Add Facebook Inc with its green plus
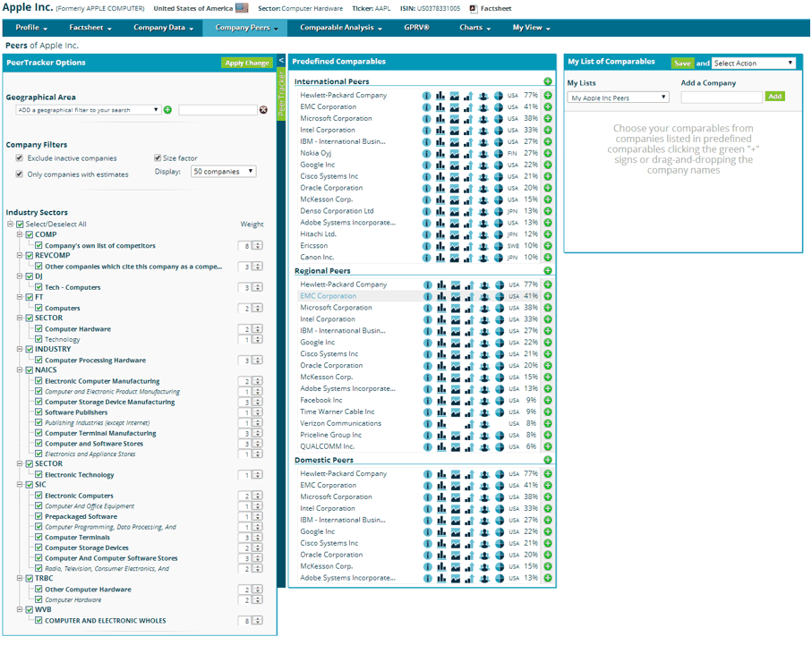812x645 pixels. (x=548, y=401)
